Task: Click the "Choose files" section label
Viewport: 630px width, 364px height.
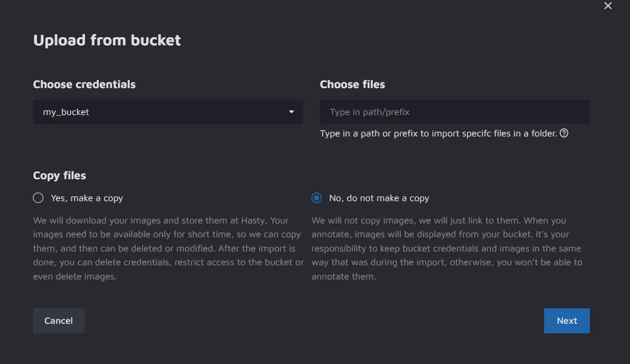Action: point(352,85)
